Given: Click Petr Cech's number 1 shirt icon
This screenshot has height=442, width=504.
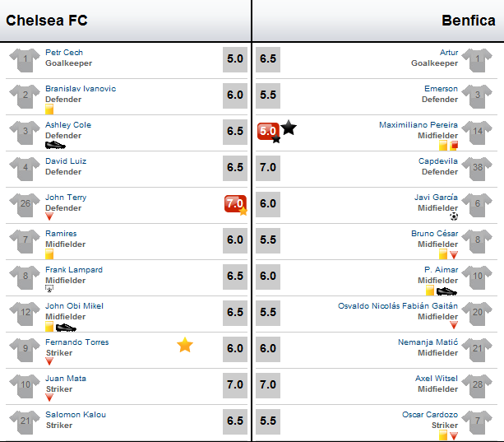Looking at the screenshot, I should tap(25, 60).
